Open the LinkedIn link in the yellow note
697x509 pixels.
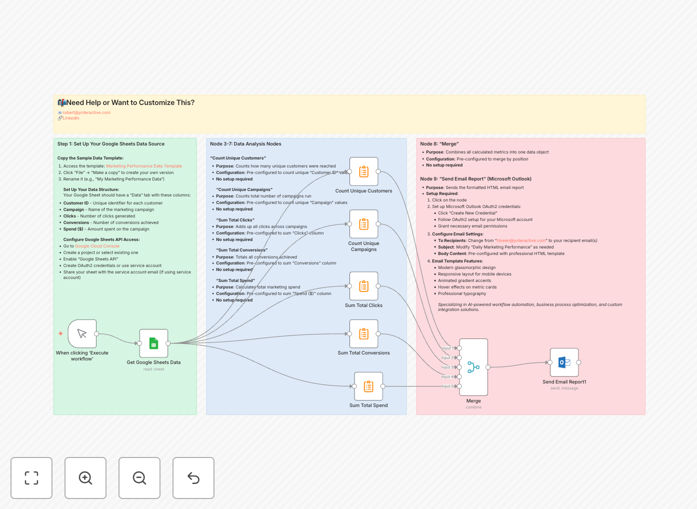pyautogui.click(x=71, y=118)
